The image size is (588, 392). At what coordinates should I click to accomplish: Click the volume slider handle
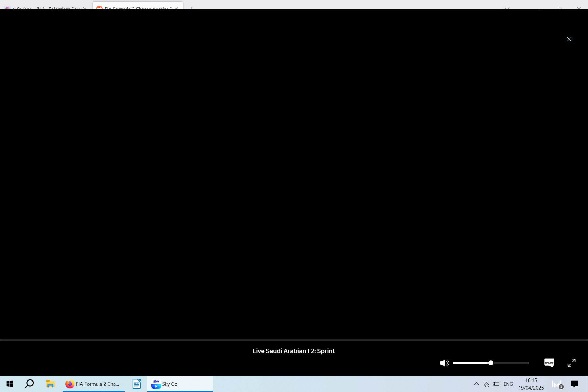tap(491, 363)
